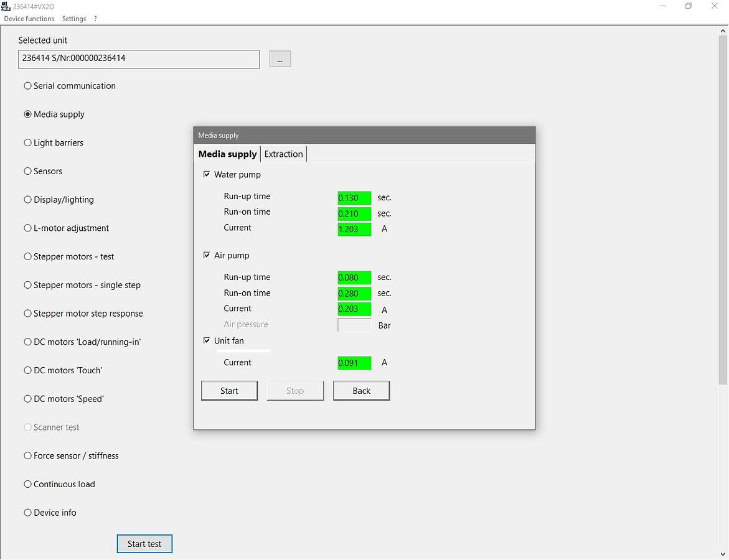Uncheck the Water pump checkbox
Viewport: 729px width, 560px height.
pyautogui.click(x=207, y=175)
